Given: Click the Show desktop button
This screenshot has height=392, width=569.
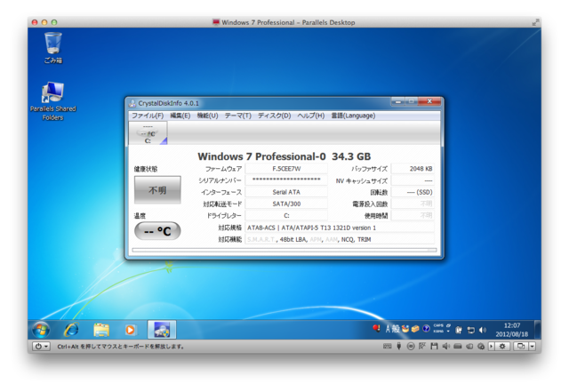Looking at the screenshot, I should point(538,330).
